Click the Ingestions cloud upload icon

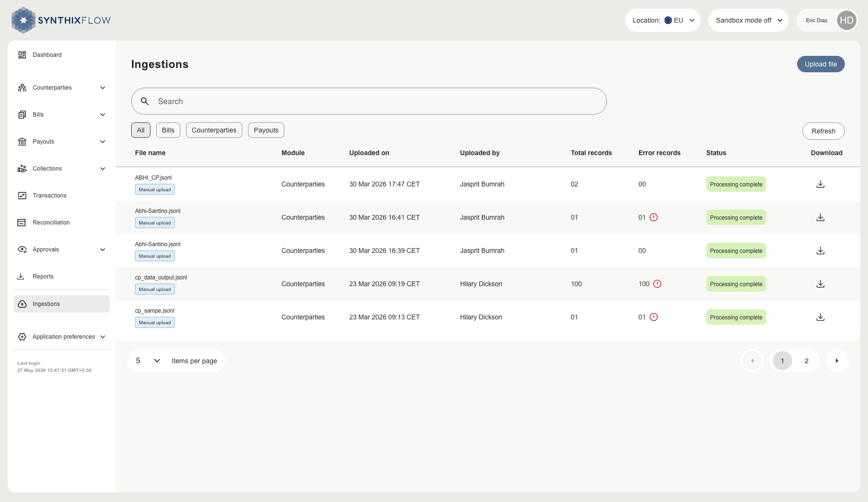click(x=22, y=304)
